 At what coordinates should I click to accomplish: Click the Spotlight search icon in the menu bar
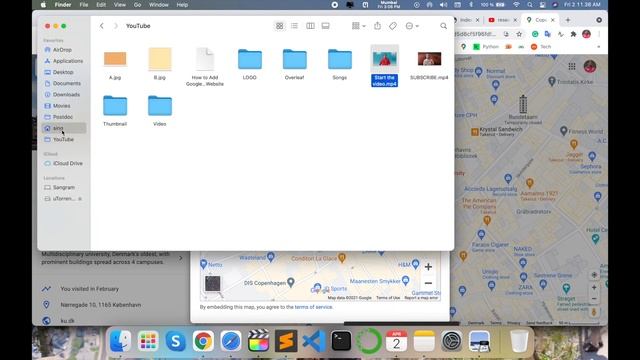click(530, 5)
